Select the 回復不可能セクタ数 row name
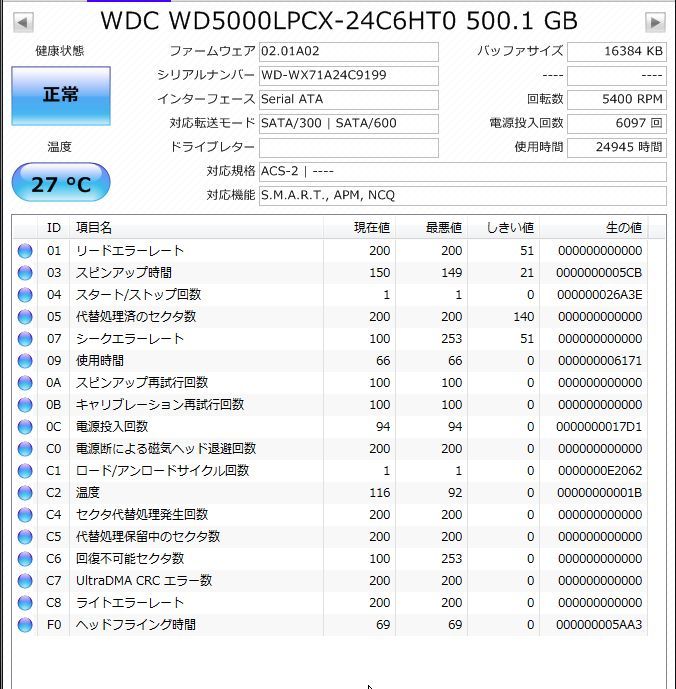676x689 pixels. pyautogui.click(x=130, y=558)
